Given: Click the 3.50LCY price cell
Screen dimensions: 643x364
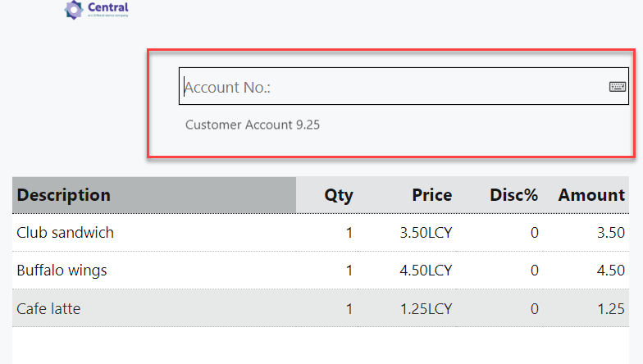Looking at the screenshot, I should (x=426, y=233).
